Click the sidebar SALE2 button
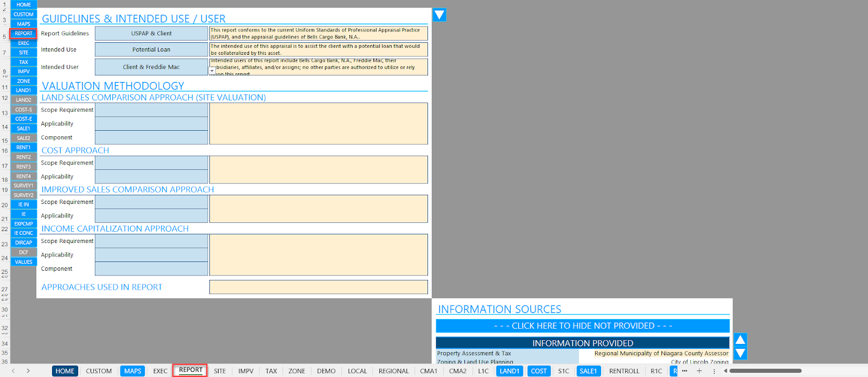Image resolution: width=868 pixels, height=377 pixels. click(x=23, y=138)
